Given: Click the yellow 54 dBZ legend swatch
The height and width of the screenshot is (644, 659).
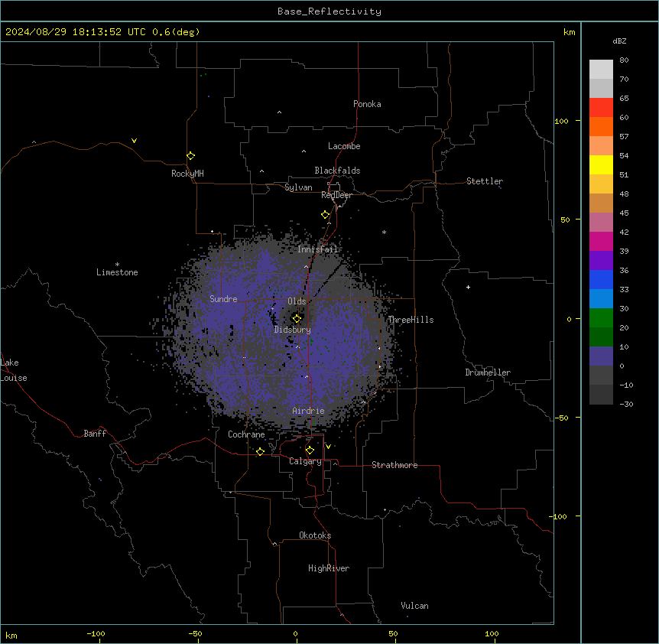Looking at the screenshot, I should [x=601, y=164].
